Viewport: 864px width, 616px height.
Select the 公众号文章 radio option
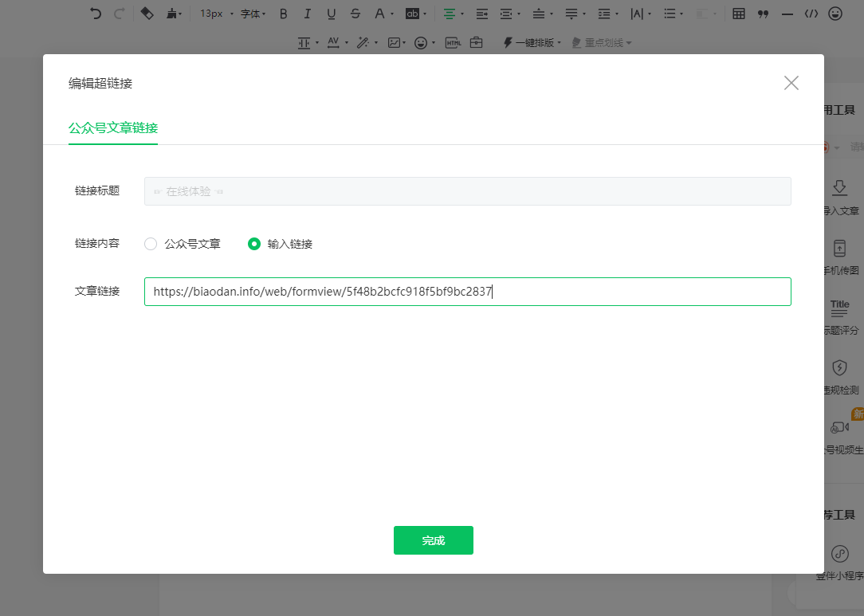click(x=151, y=244)
